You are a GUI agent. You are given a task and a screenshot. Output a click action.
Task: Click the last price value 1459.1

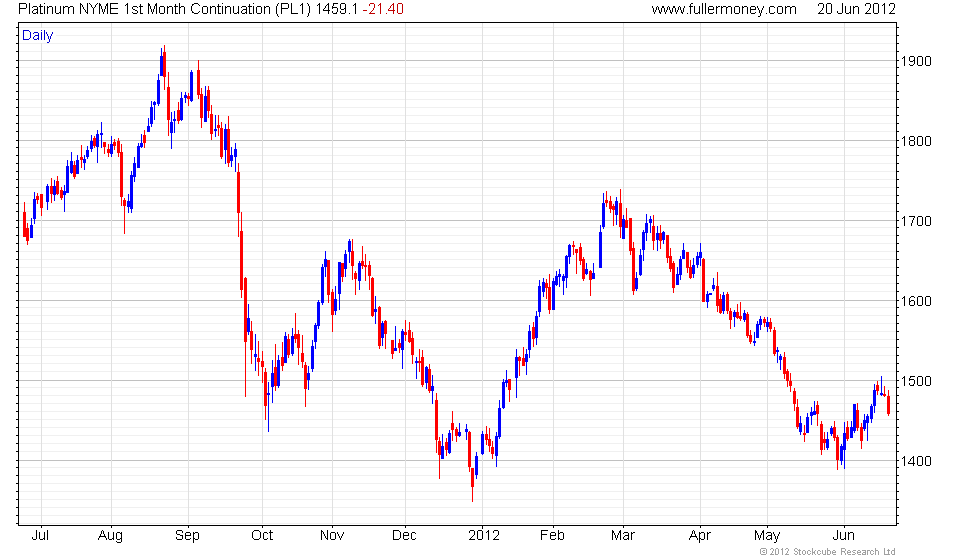pos(337,9)
